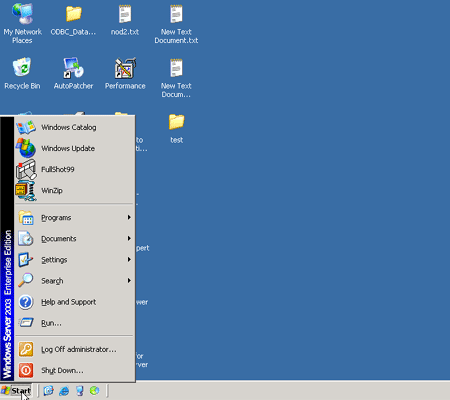Open FullShot99 screen capture program
450x400 pixels.
75,169
